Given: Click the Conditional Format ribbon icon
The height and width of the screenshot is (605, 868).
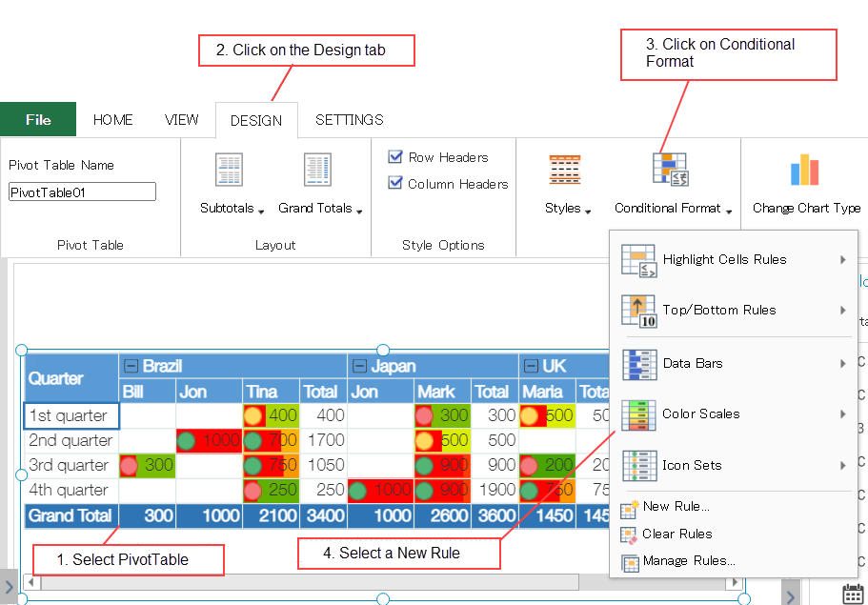Looking at the screenshot, I should 670,170.
